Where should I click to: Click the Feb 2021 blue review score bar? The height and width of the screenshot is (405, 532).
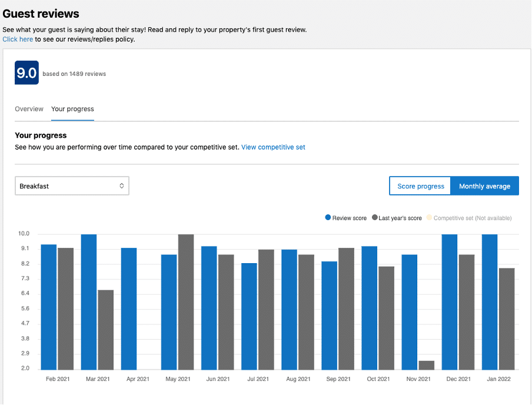(49, 307)
